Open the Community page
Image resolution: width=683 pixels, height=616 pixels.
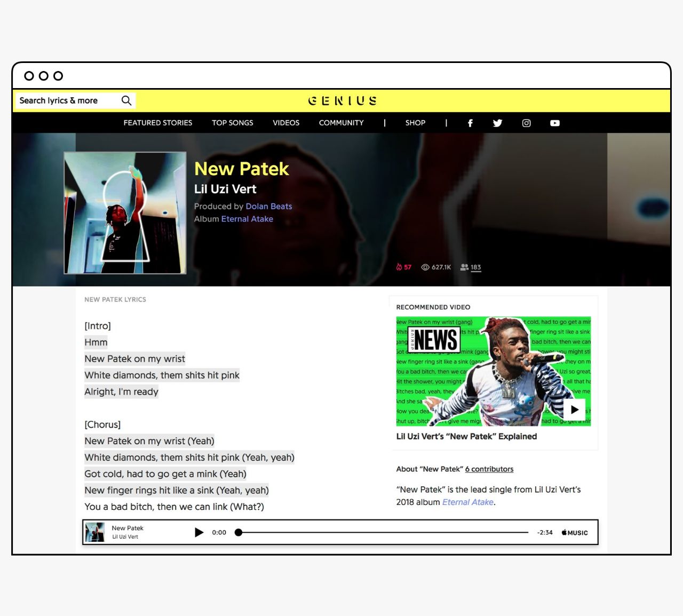click(341, 123)
